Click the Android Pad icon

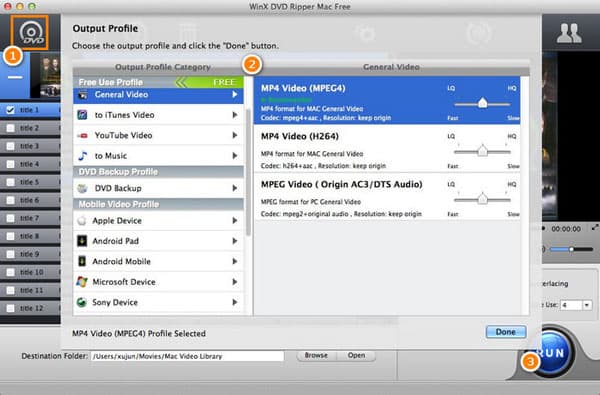82,241
